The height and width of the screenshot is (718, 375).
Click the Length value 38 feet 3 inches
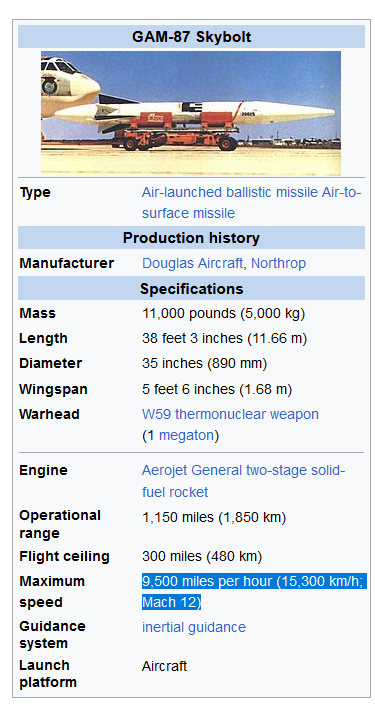tap(224, 339)
